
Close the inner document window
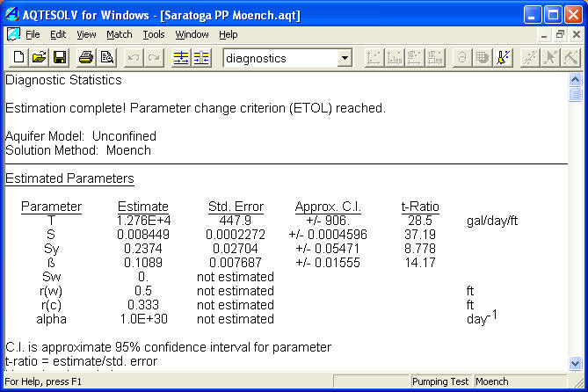[577, 35]
